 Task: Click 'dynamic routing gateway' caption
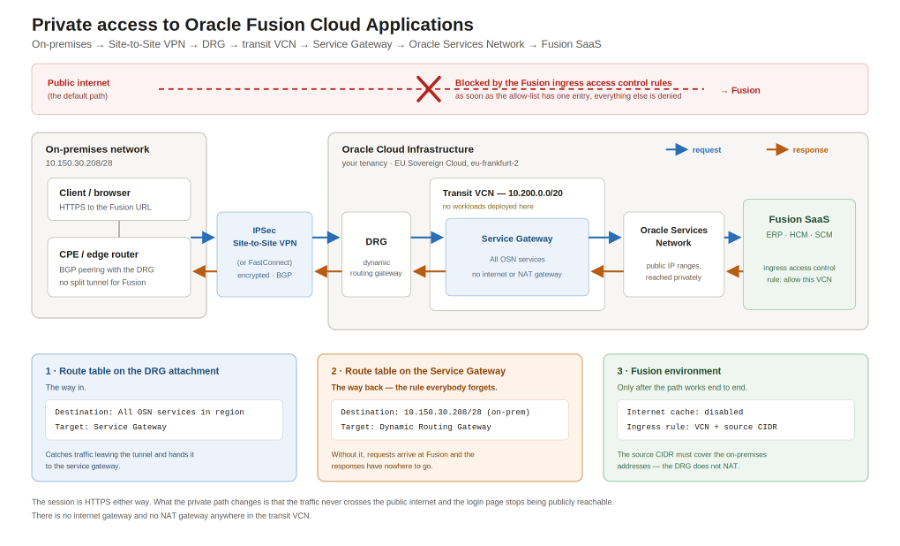376,268
